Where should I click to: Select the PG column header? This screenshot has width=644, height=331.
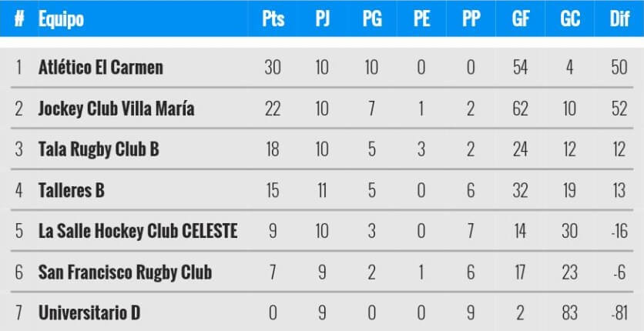(x=371, y=19)
